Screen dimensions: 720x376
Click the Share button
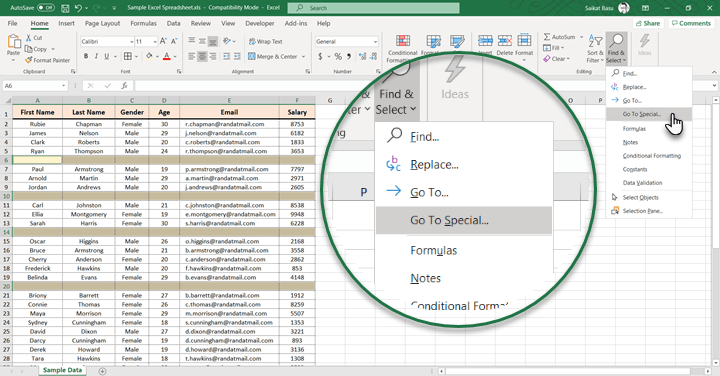[647, 23]
